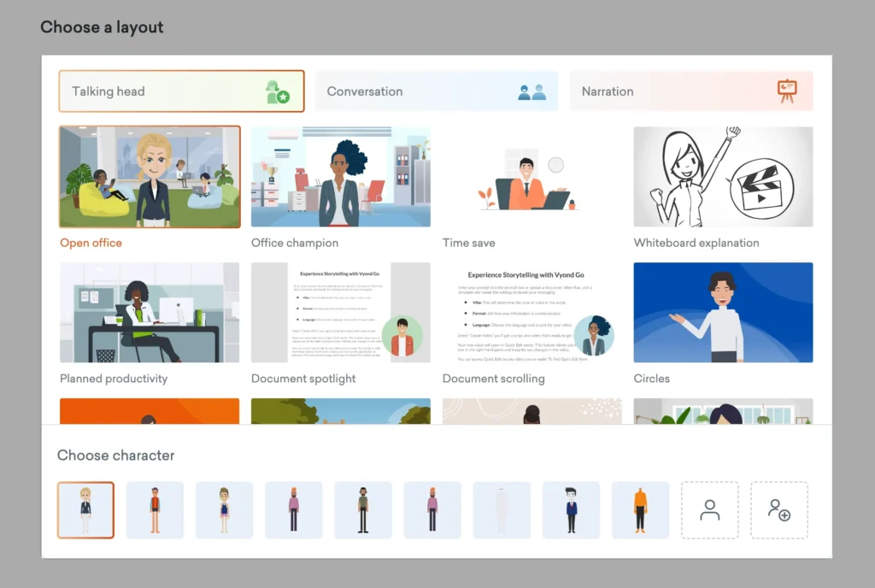Select the blonde woman in suit character
This screenshot has width=875, height=588.
coord(85,510)
